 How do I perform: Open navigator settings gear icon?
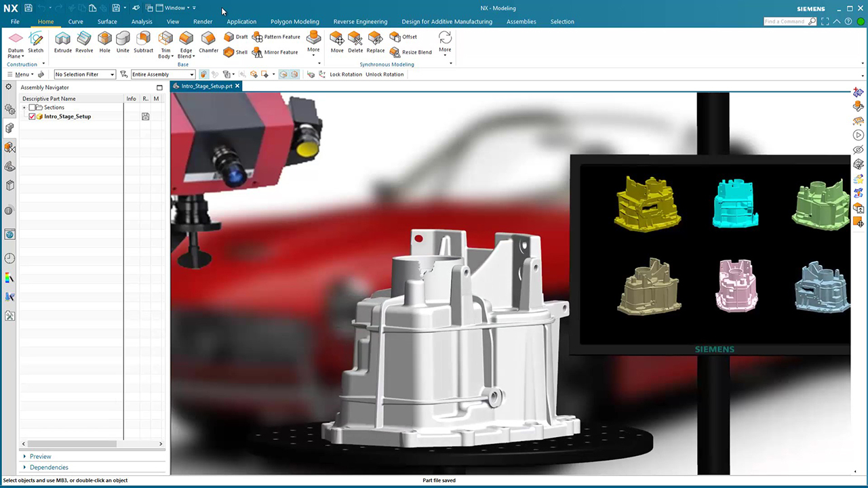point(9,87)
